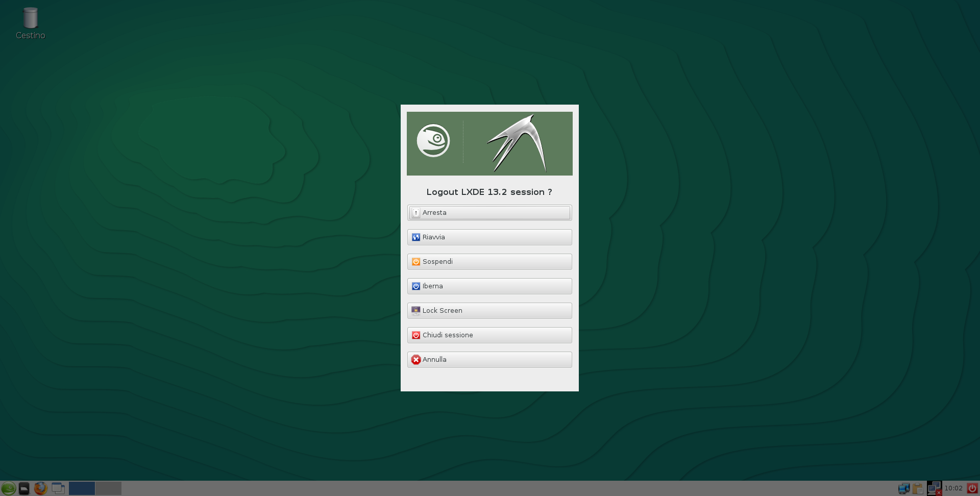
Task: Choose Riavvia to reboot
Action: tap(489, 237)
